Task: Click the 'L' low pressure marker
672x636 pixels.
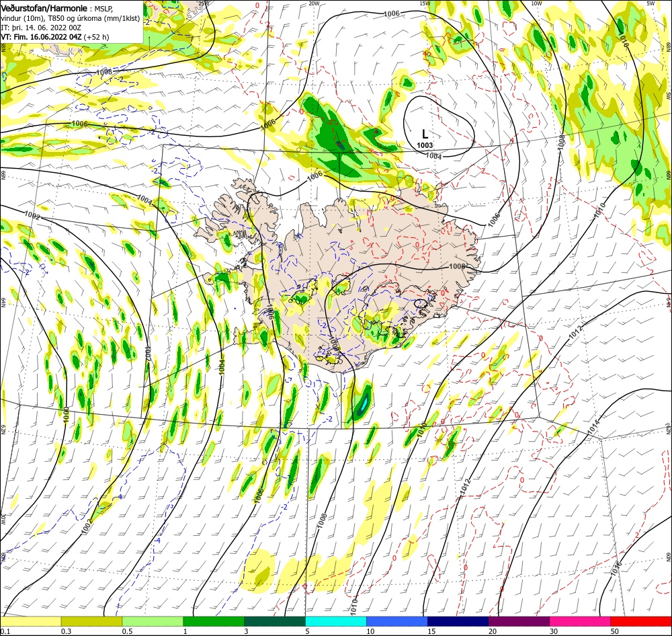Action: [x=425, y=134]
